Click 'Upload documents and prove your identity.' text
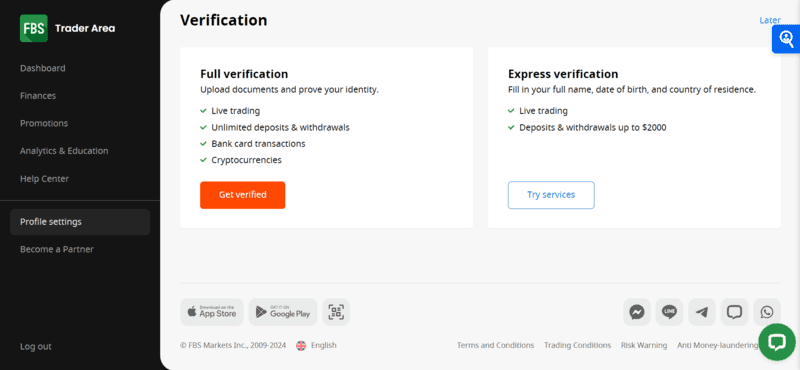This screenshot has width=800, height=370. tap(289, 90)
